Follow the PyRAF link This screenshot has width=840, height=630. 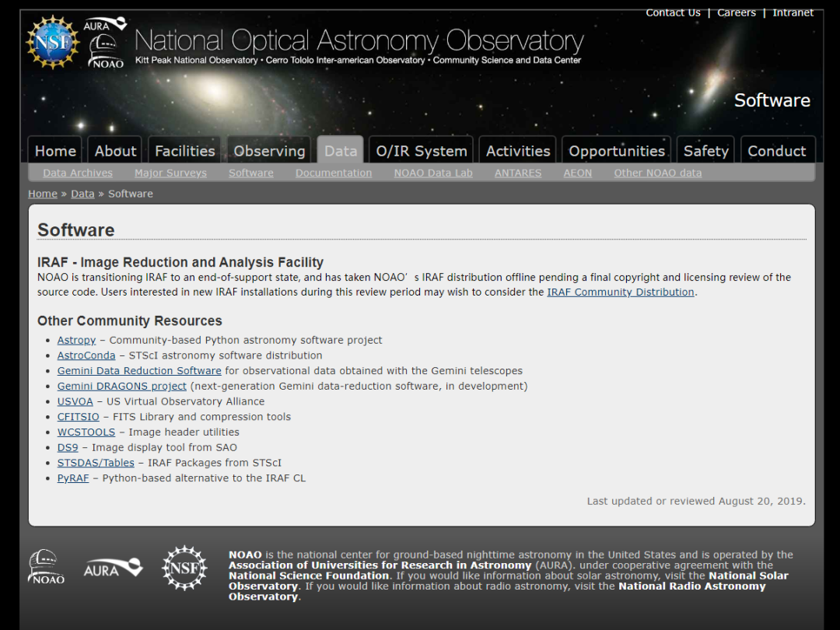tap(73, 478)
